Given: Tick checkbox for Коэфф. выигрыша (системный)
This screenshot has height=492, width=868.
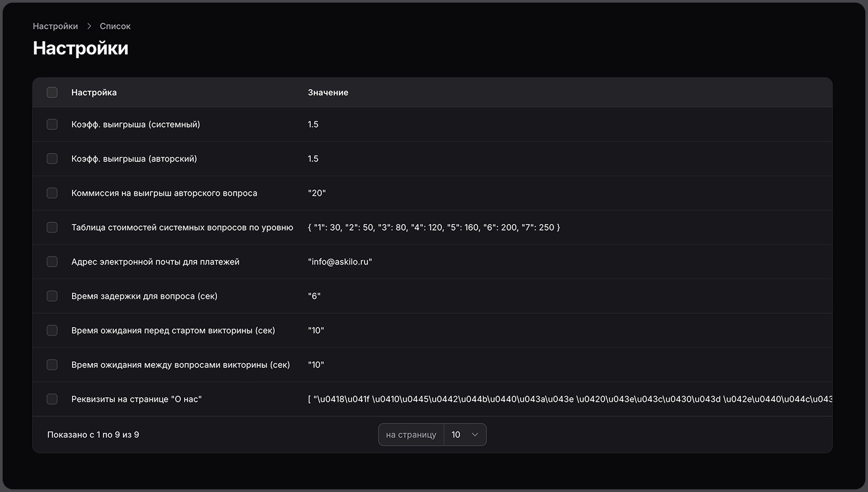Looking at the screenshot, I should pos(52,124).
